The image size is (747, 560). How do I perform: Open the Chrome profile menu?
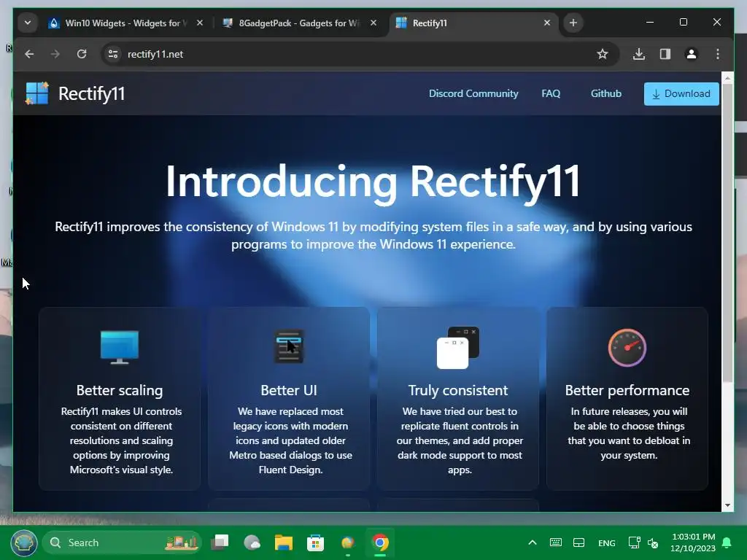(x=692, y=54)
